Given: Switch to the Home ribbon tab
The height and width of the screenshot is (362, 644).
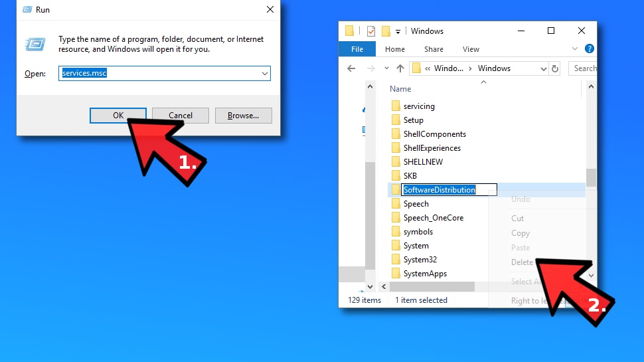Looking at the screenshot, I should click(394, 49).
